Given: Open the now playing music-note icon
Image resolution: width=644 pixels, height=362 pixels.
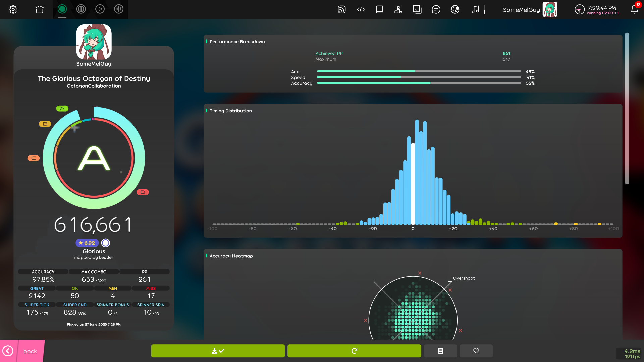Looking at the screenshot, I should 475,9.
